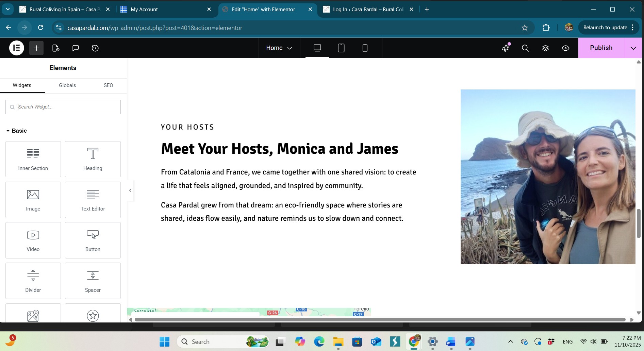
Task: Open the What's New megaphone icon
Action: [x=506, y=48]
